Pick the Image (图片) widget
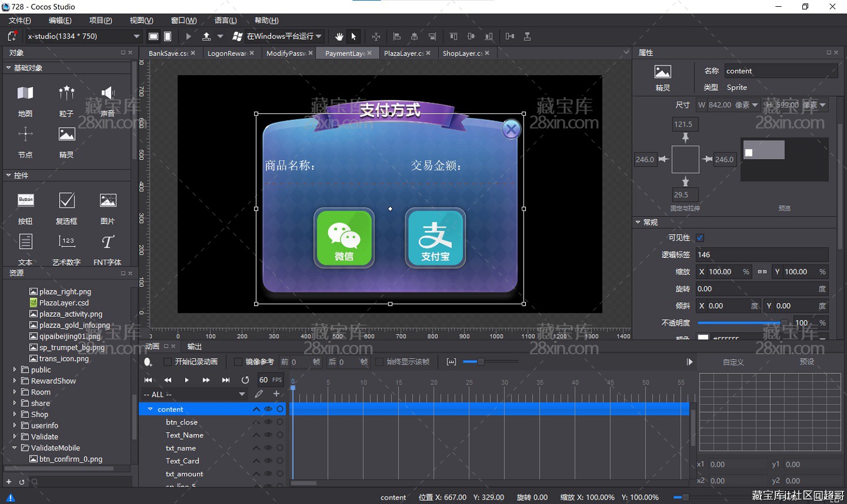847x504 pixels. point(107,208)
